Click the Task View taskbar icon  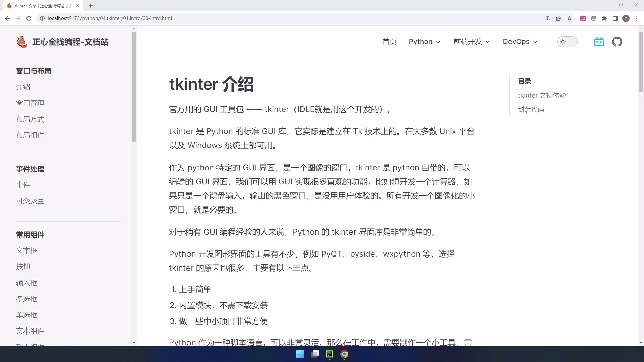coord(315,354)
